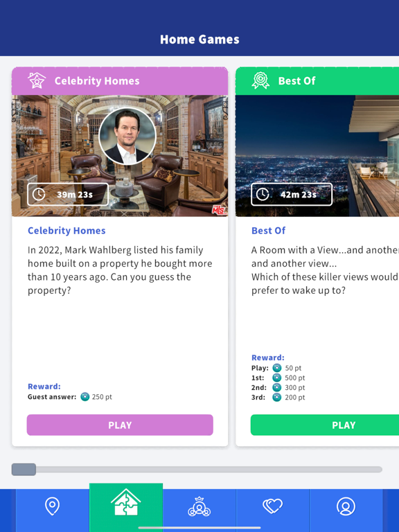Viewport: 399px width, 532px height.
Task: Open the hearts favorites tab
Action: (272, 506)
